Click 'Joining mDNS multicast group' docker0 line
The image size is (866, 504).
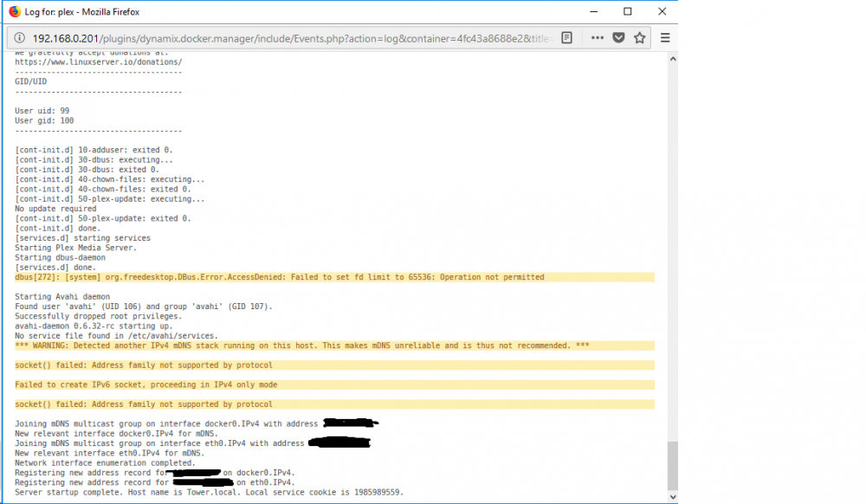pos(197,424)
